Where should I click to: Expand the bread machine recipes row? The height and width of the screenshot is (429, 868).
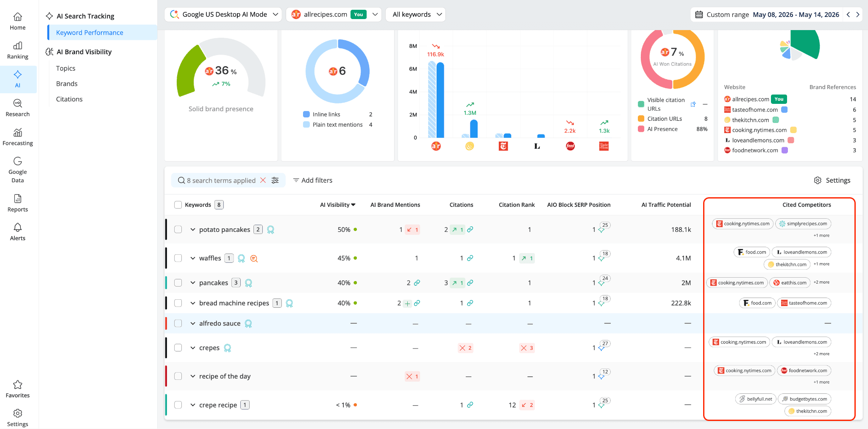[193, 303]
